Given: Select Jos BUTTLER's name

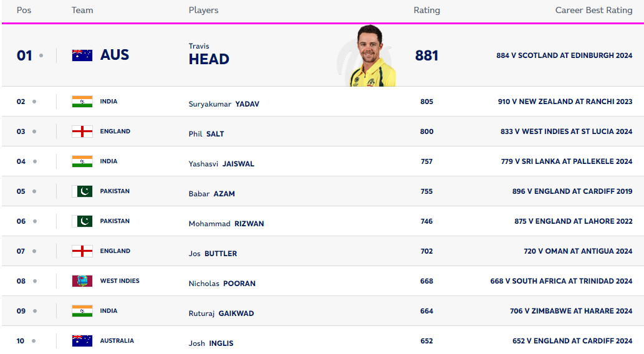Looking at the screenshot, I should click(x=213, y=254).
